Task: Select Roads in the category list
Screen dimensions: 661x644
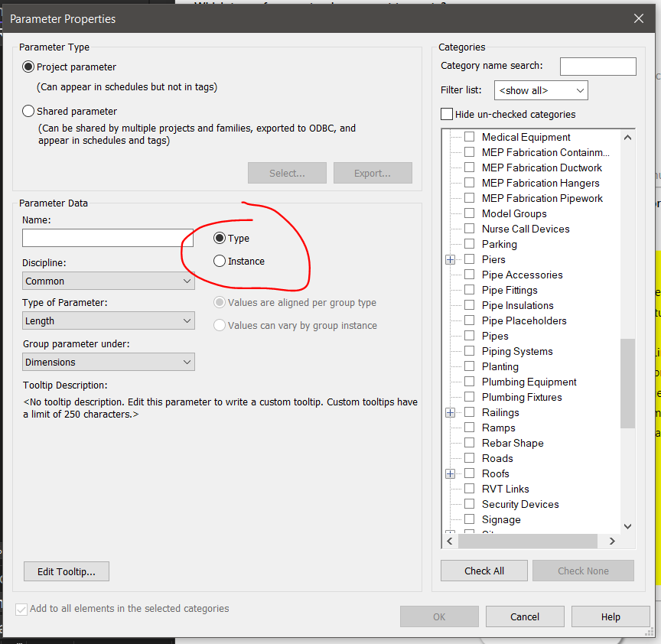Action: (x=497, y=458)
